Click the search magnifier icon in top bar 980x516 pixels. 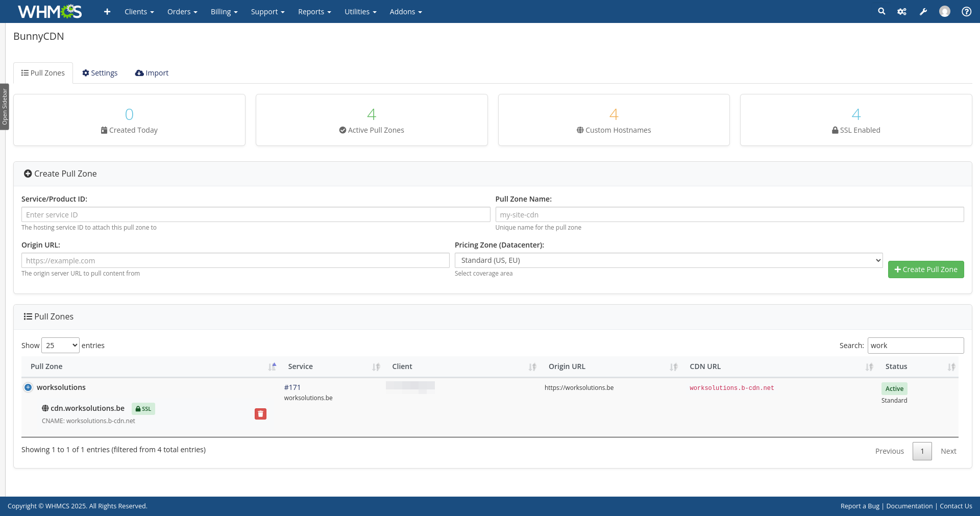881,11
